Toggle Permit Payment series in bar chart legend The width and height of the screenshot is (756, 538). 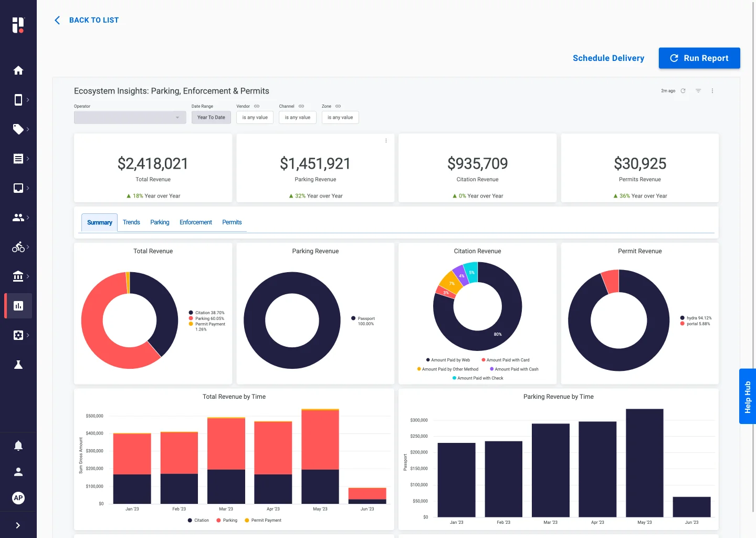click(263, 520)
